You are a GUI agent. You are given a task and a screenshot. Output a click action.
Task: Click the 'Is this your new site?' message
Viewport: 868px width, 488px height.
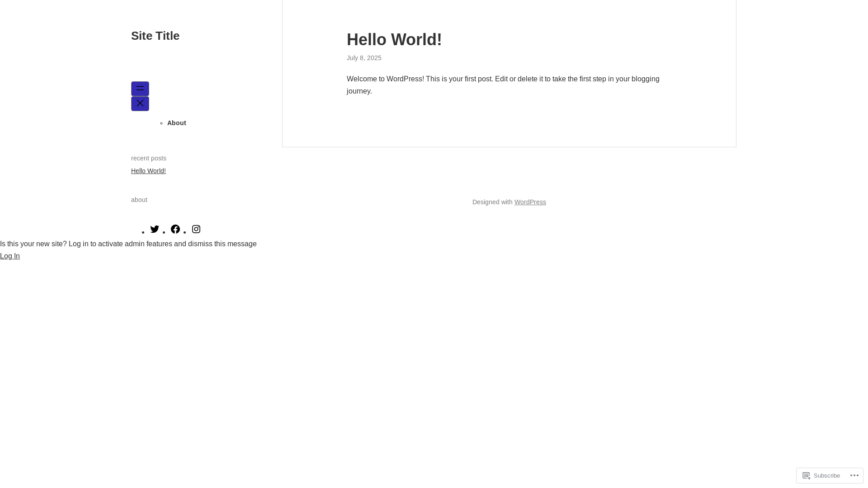pyautogui.click(x=128, y=244)
